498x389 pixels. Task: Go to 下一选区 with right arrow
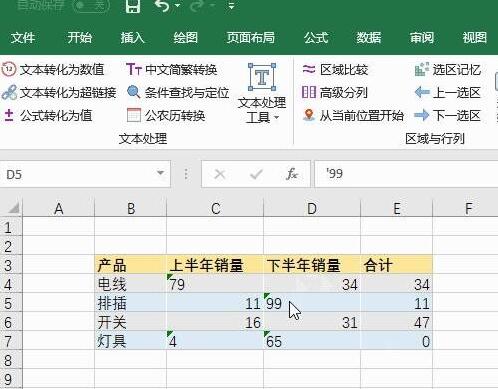pos(422,115)
